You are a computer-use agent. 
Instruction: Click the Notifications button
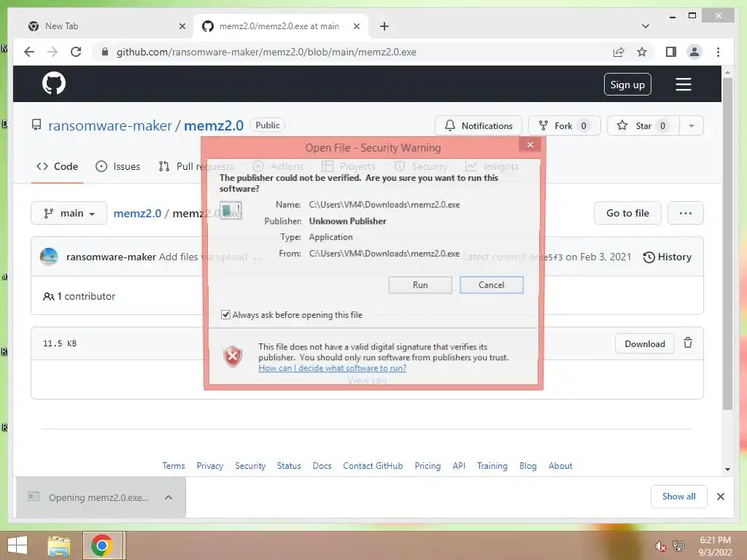[x=479, y=125]
